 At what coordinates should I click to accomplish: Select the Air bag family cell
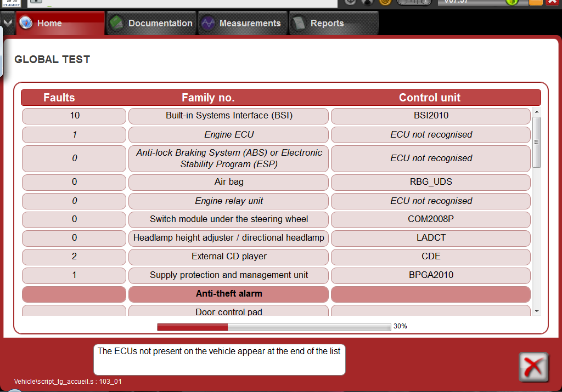point(229,182)
